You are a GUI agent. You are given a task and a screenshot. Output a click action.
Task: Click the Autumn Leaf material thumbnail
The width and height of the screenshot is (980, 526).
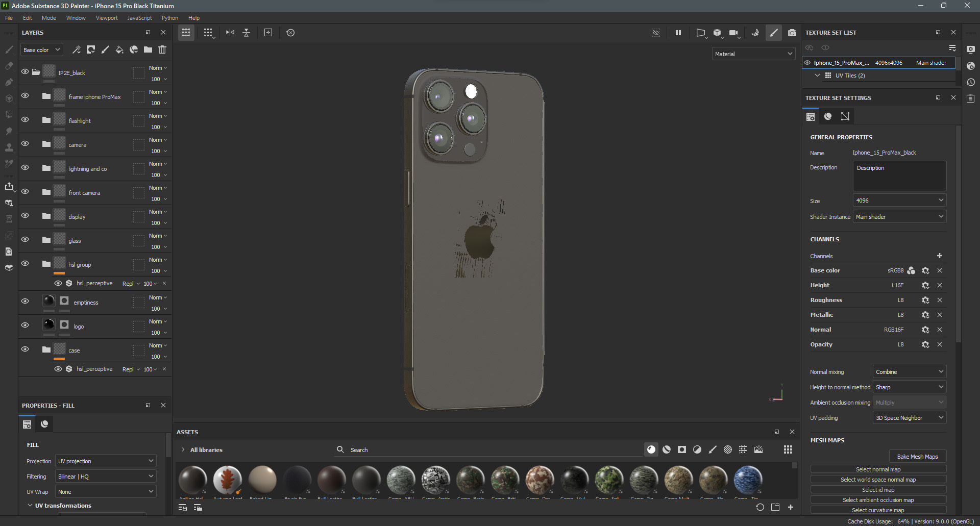[x=228, y=480]
